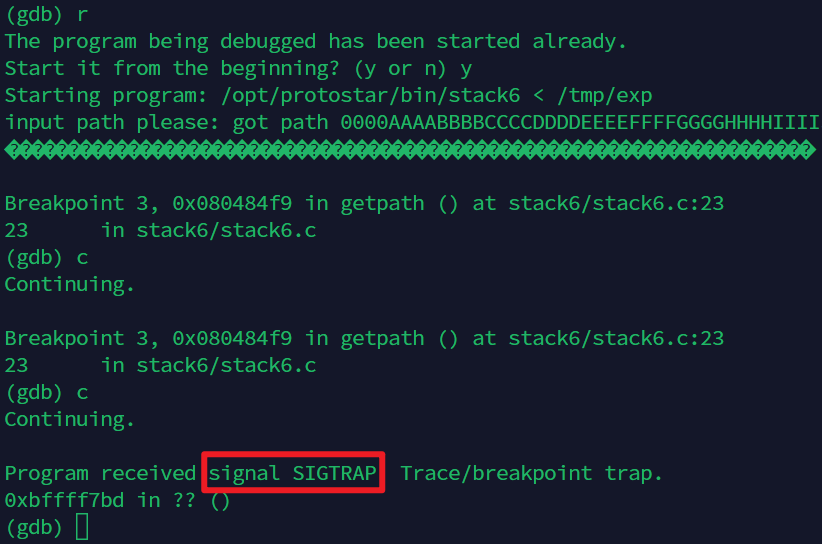
Task: Click the first (gdb) r command
Action: coord(46,15)
